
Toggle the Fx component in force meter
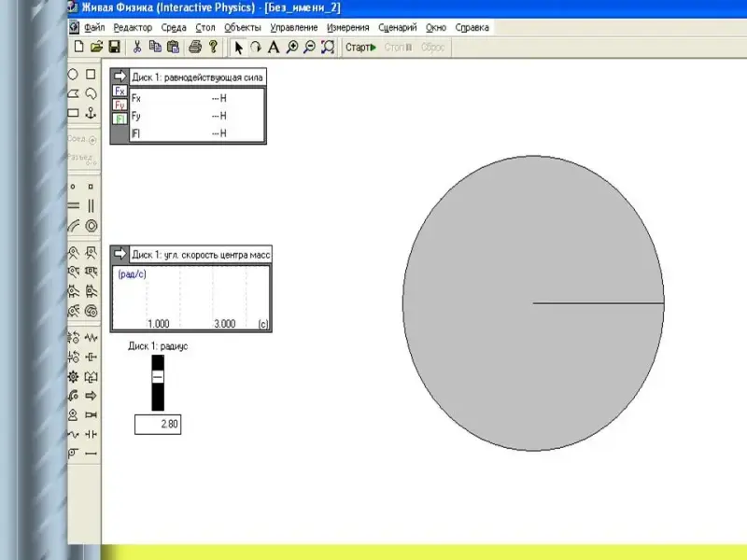tap(120, 91)
